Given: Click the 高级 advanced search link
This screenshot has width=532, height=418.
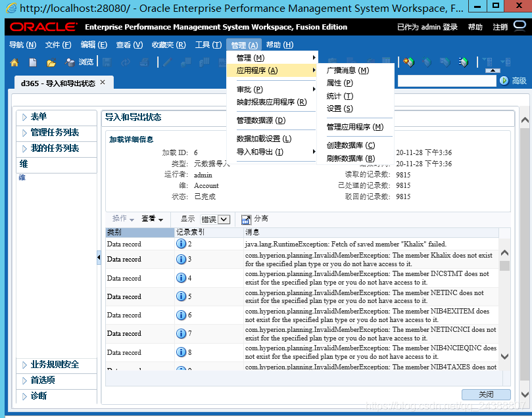Looking at the screenshot, I should [519, 81].
